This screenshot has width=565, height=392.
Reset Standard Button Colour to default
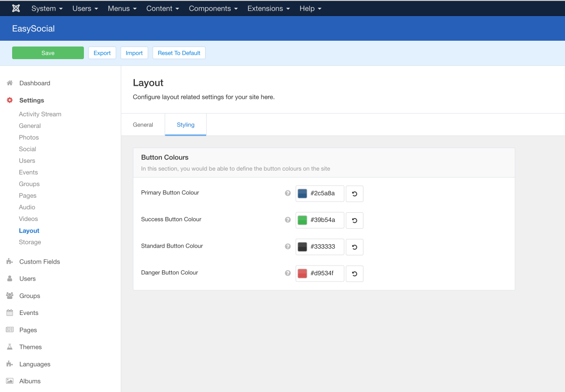pos(355,247)
